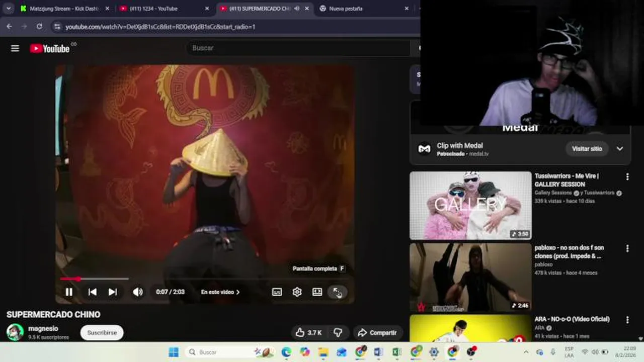Show hidden system tray icons chevron
644x362 pixels.
coord(526,352)
